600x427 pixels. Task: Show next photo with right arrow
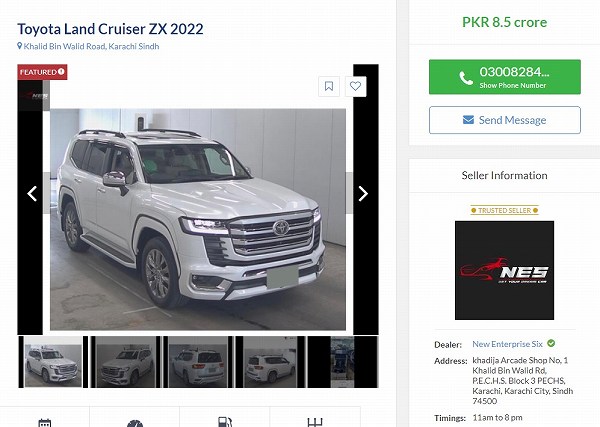click(x=363, y=194)
